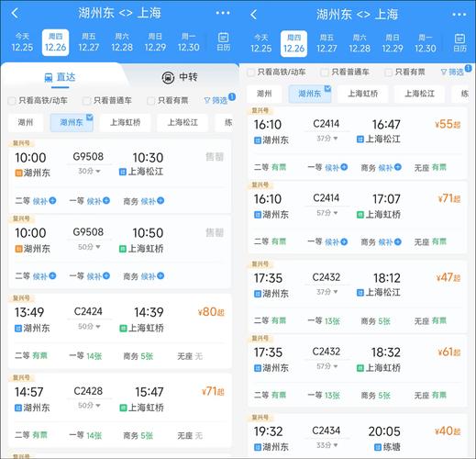This screenshot has height=459, width=476.
Task: Select 上海松江 station chip on right screen
Action: coord(419,94)
